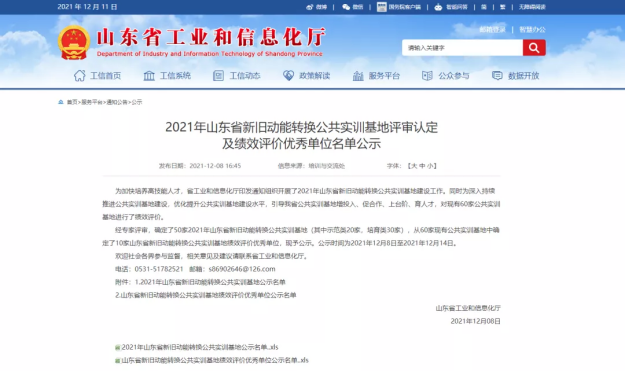Screen dimensions: 625x371
Task: Click 通知公告 in the breadcrumb
Action: point(117,102)
